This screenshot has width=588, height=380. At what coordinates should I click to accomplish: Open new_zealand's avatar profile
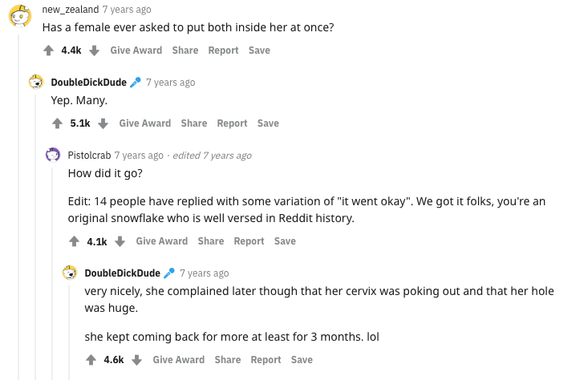point(20,16)
